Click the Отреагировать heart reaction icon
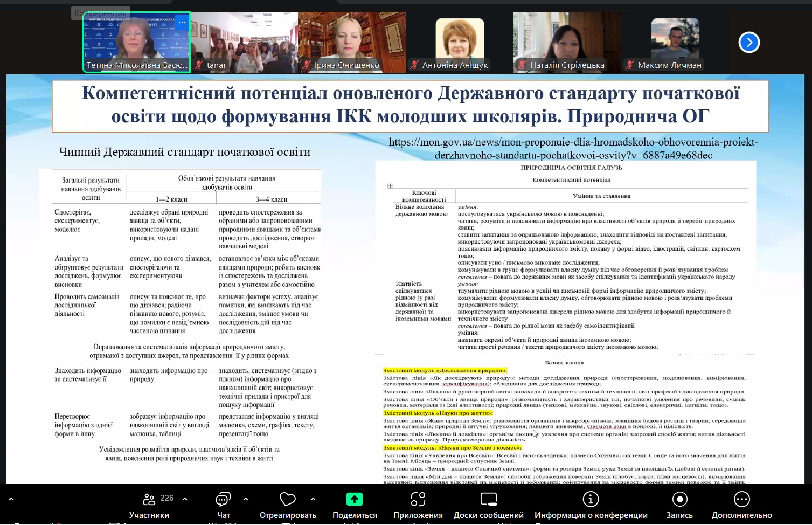This screenshot has width=812, height=525. pyautogui.click(x=287, y=500)
